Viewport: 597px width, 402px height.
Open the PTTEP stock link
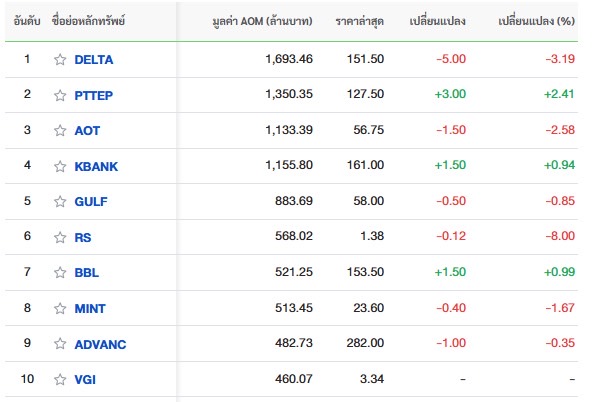(94, 95)
